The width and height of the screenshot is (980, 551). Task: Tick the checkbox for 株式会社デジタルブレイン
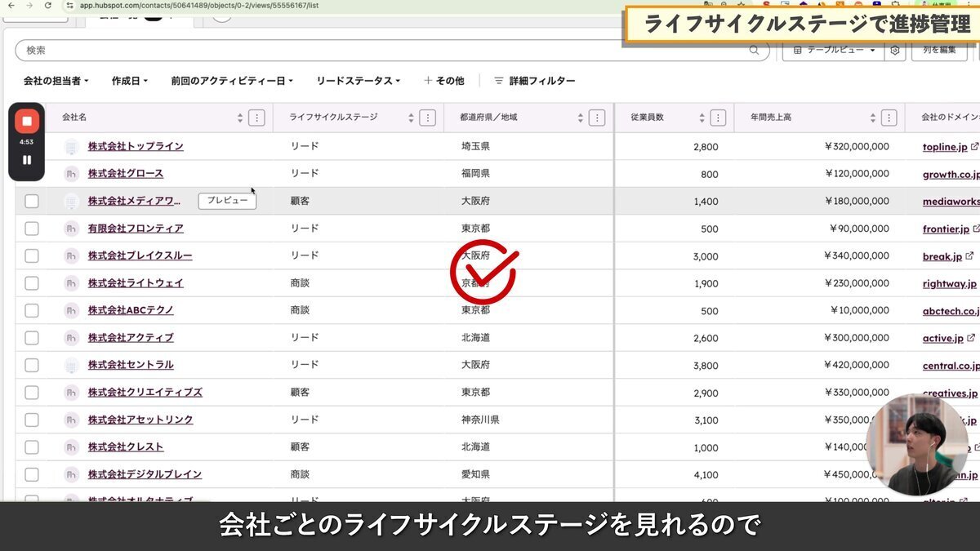pos(31,474)
